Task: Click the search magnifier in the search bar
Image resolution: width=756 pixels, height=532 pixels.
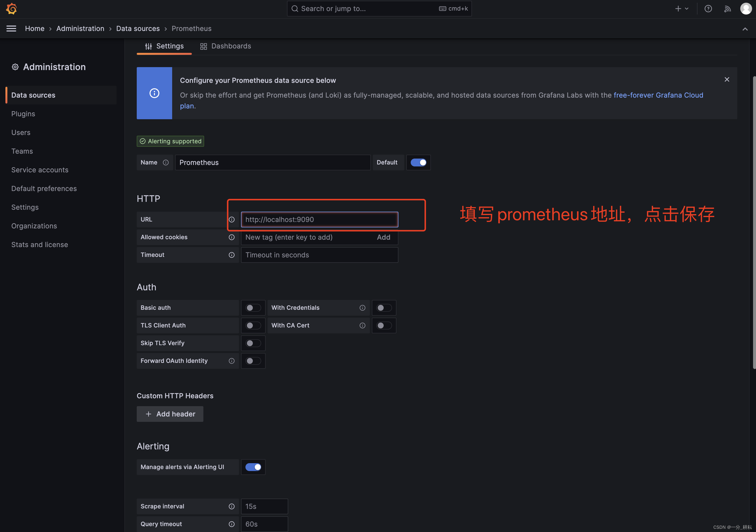Action: point(295,9)
